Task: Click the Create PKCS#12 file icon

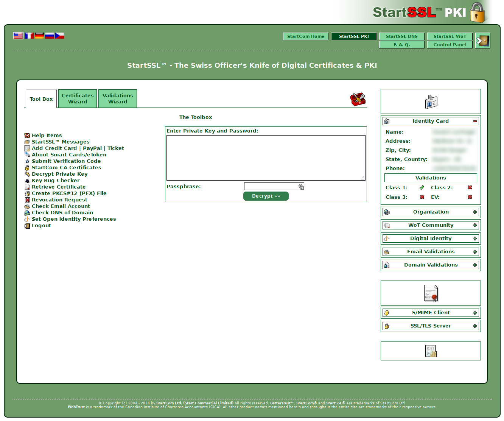Action: coord(27,193)
